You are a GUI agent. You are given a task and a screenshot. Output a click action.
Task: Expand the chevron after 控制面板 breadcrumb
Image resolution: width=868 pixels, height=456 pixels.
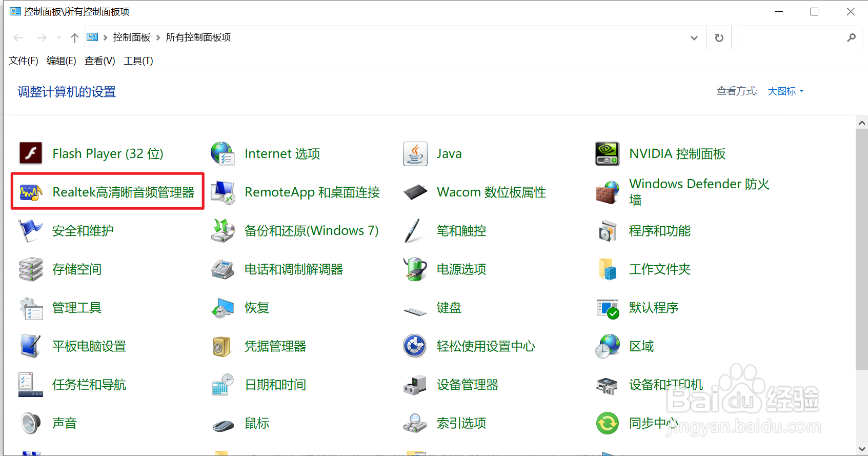[158, 37]
